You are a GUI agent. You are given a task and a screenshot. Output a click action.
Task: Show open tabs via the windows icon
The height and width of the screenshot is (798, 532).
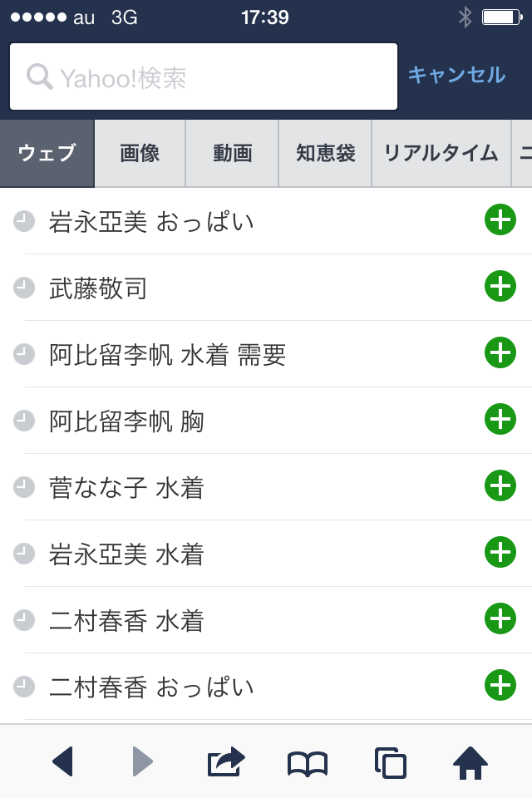coord(390,762)
